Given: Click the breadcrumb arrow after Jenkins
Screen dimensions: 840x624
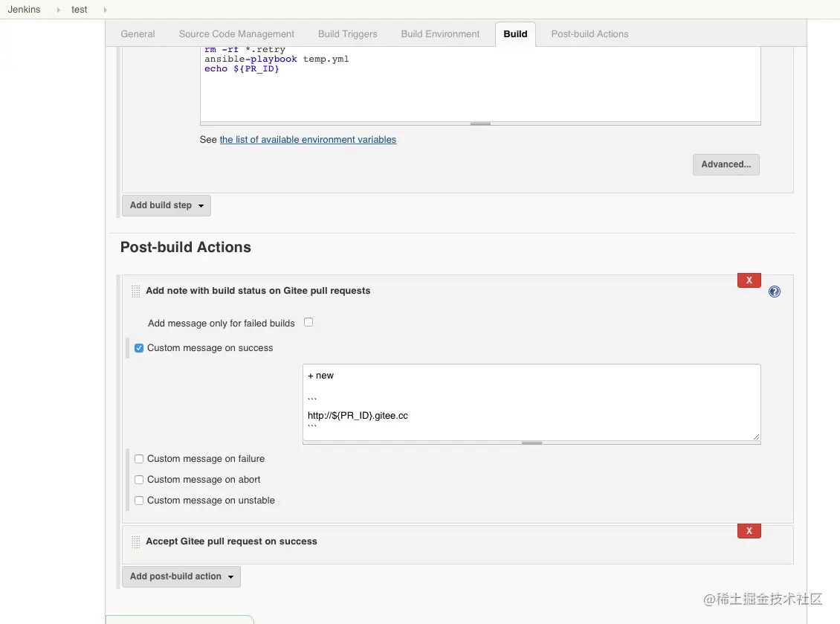Looking at the screenshot, I should (58, 10).
